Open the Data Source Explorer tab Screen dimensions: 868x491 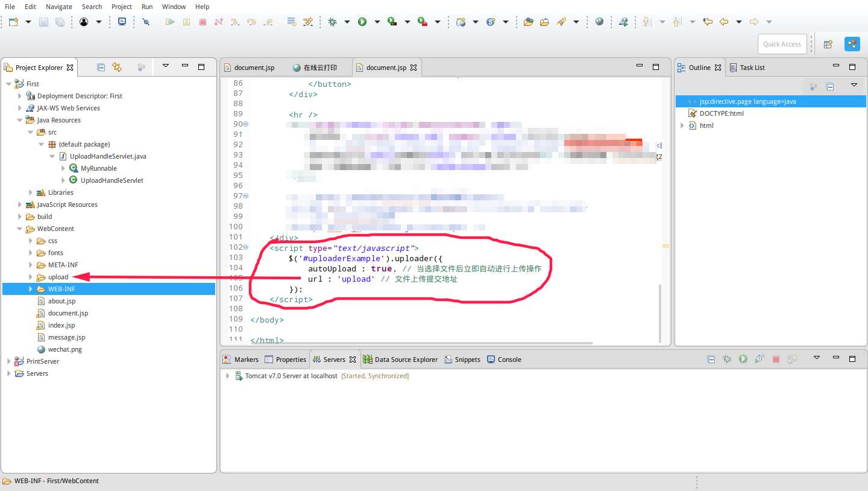pyautogui.click(x=400, y=360)
